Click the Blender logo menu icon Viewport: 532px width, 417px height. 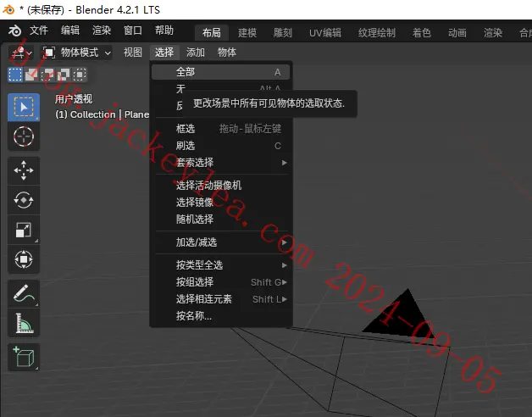[x=14, y=31]
